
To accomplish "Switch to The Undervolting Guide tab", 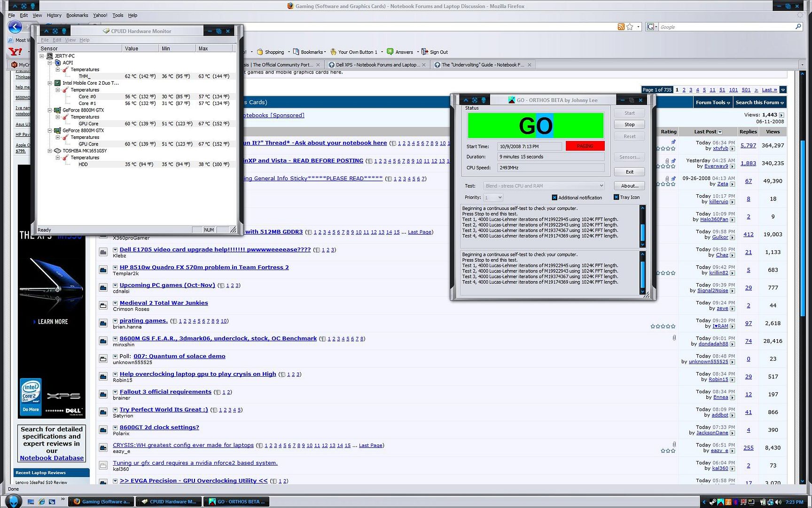I will (x=483, y=65).
